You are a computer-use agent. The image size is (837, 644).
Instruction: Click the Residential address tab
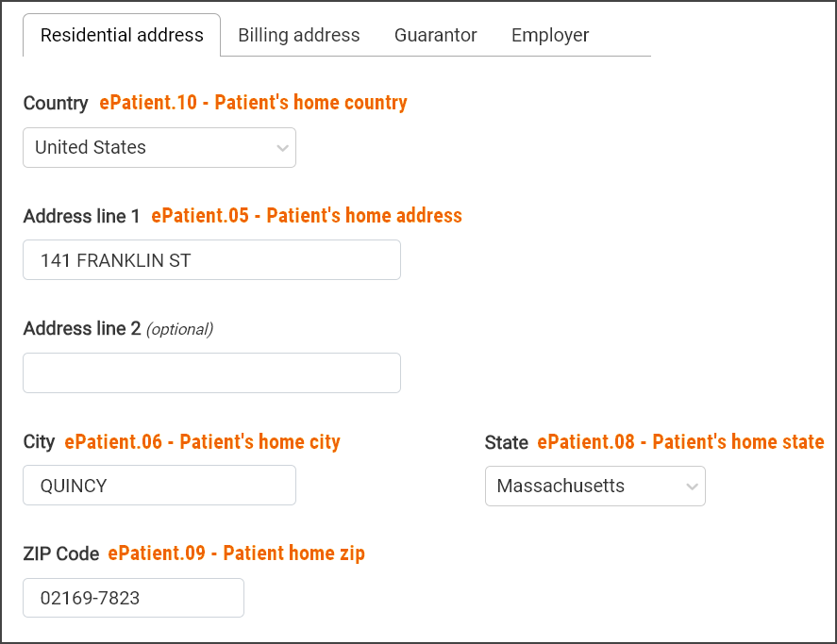coord(122,35)
